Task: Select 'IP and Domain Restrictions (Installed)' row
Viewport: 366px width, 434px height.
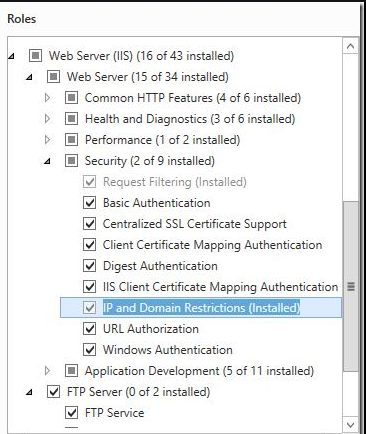Action: click(201, 308)
